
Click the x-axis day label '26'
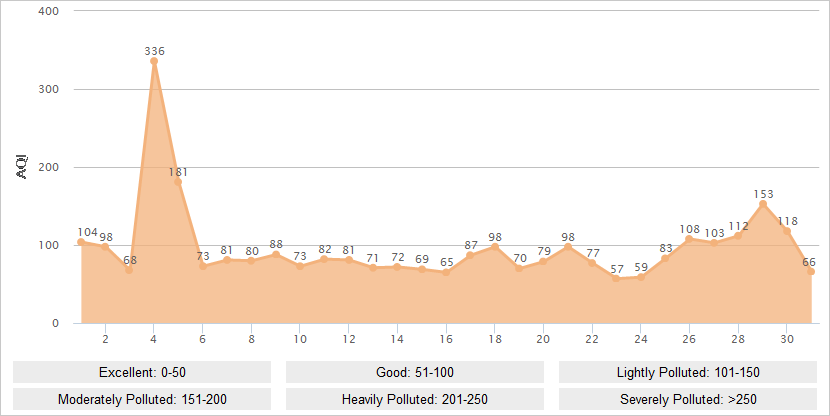point(689,339)
